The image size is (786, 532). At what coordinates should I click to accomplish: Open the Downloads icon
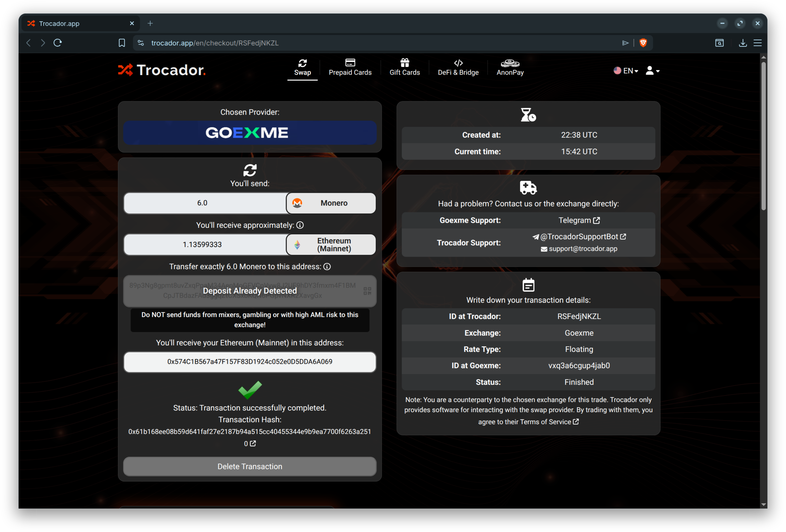point(742,43)
